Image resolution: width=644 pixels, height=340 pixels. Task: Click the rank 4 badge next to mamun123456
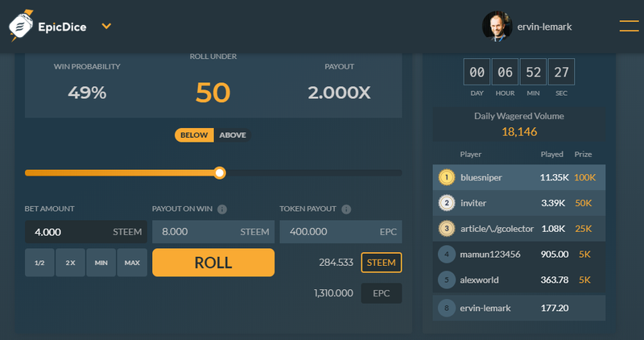(x=447, y=254)
